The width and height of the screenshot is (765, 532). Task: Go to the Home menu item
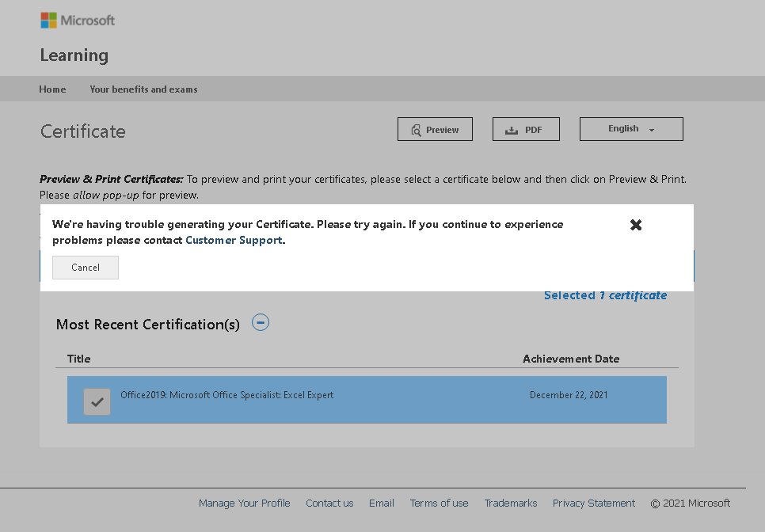coord(53,89)
